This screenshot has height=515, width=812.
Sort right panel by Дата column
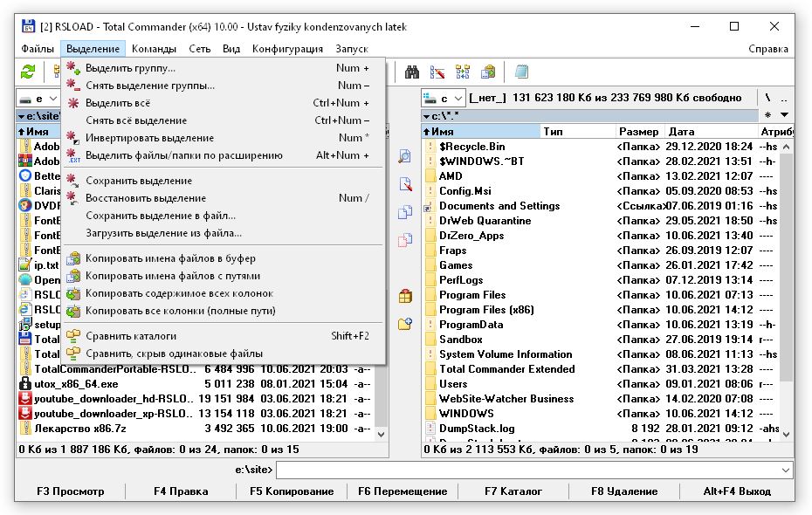point(711,132)
